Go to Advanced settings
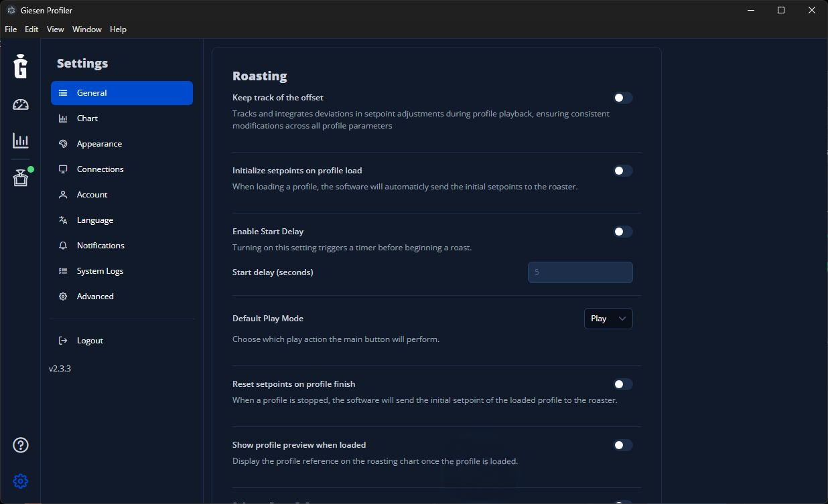 [122, 297]
